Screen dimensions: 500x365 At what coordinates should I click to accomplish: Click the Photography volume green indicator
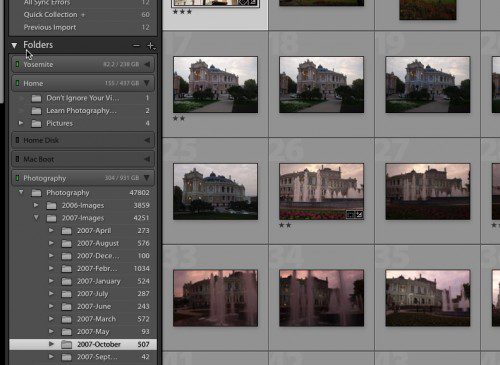17,178
